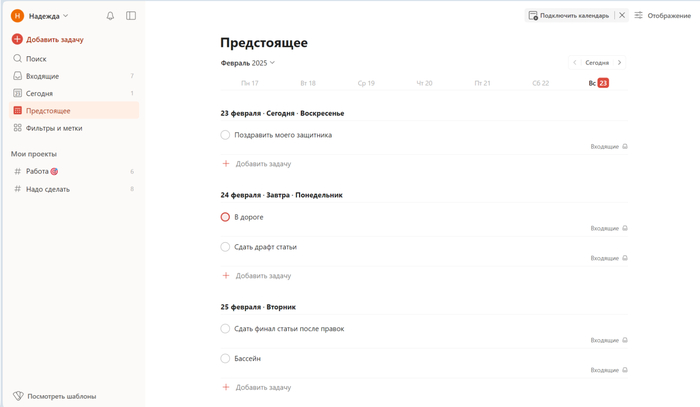
Task: Dismiss the Подключить календарь banner
Action: pyautogui.click(x=622, y=16)
